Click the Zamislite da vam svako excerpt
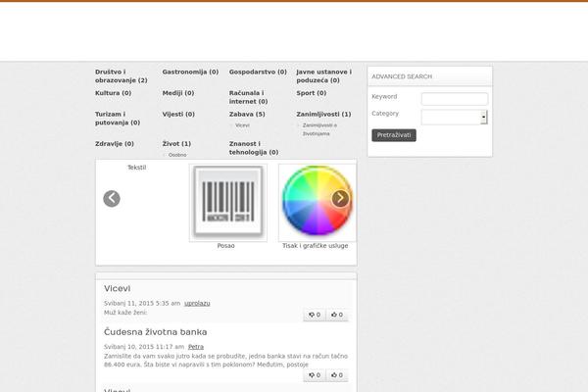This screenshot has width=588, height=392. 225,360
